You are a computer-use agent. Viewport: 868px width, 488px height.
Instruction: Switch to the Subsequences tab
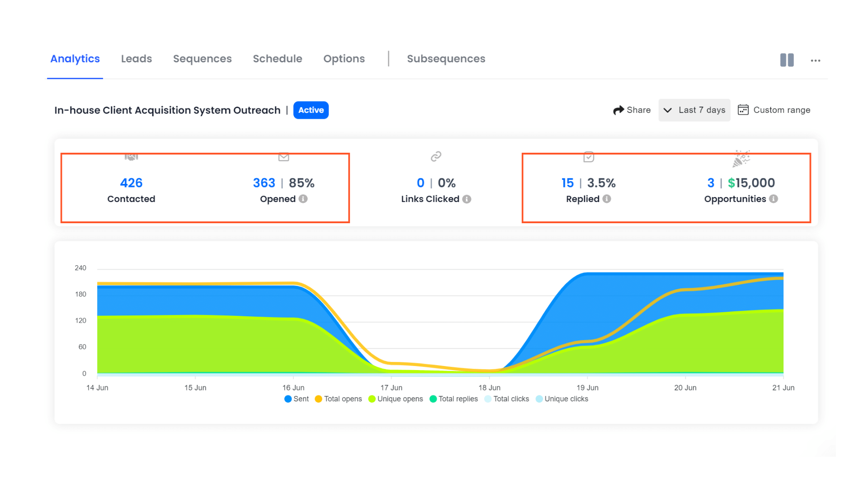tap(446, 59)
